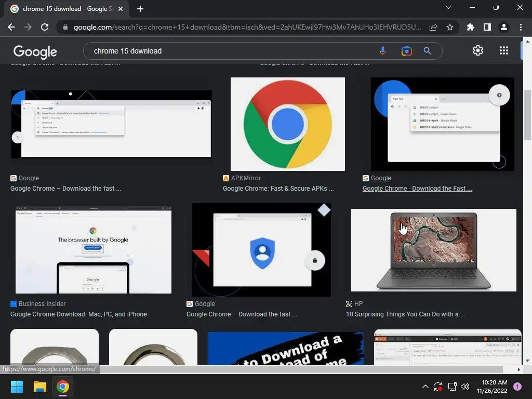Reload the current page
The height and width of the screenshot is (399, 532).
(x=45, y=27)
